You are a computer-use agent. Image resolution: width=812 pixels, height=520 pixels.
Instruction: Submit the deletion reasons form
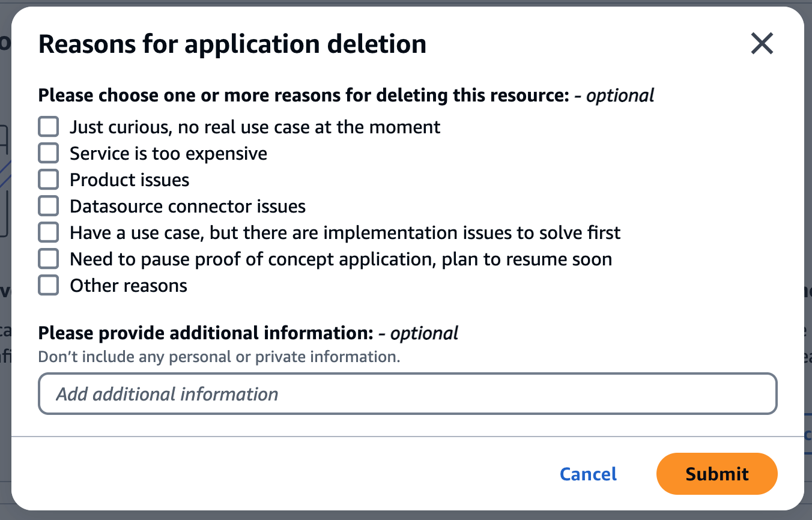[717, 474]
